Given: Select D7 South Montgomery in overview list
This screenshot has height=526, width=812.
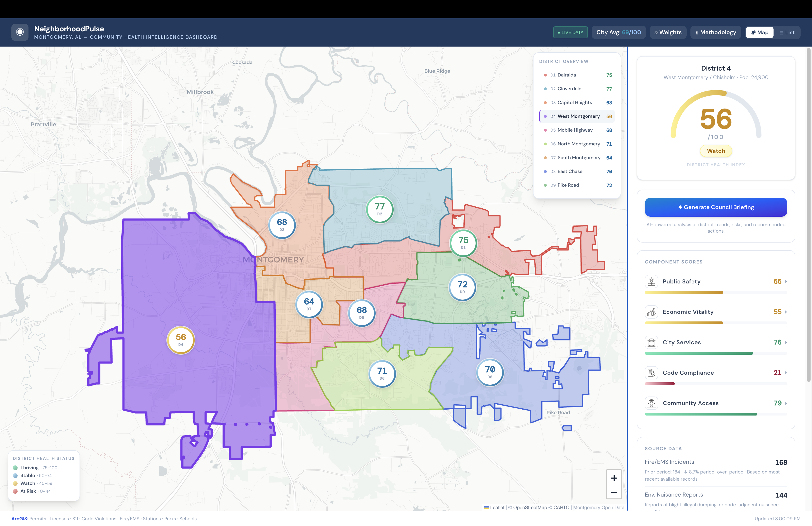Looking at the screenshot, I should point(577,158).
